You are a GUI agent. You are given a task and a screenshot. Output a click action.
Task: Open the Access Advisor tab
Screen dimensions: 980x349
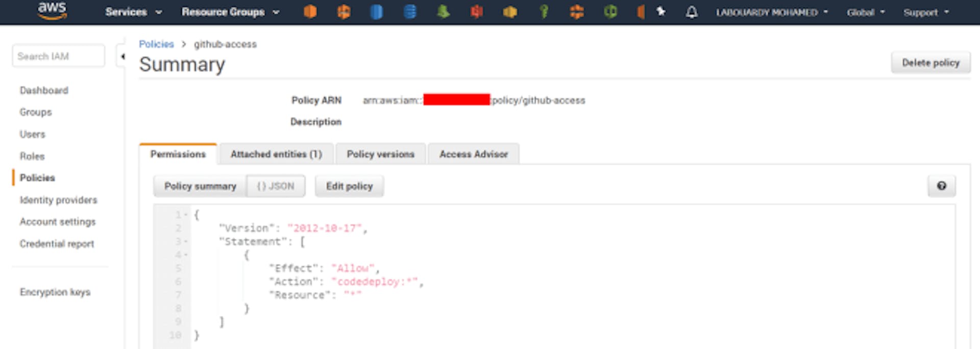(x=474, y=154)
